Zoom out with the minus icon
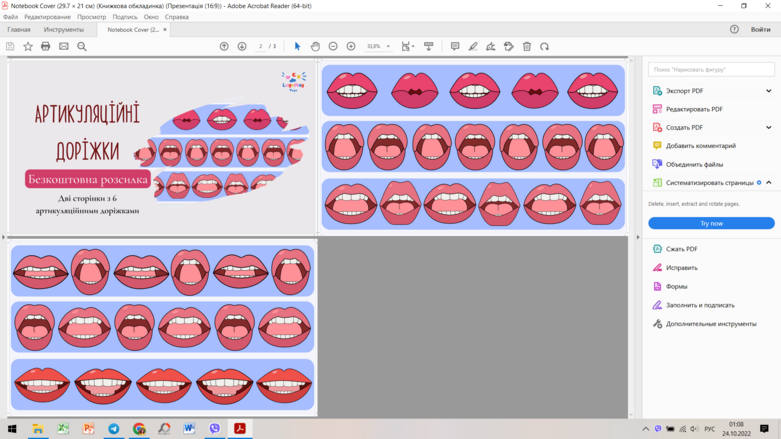The height and width of the screenshot is (439, 781). coord(333,46)
